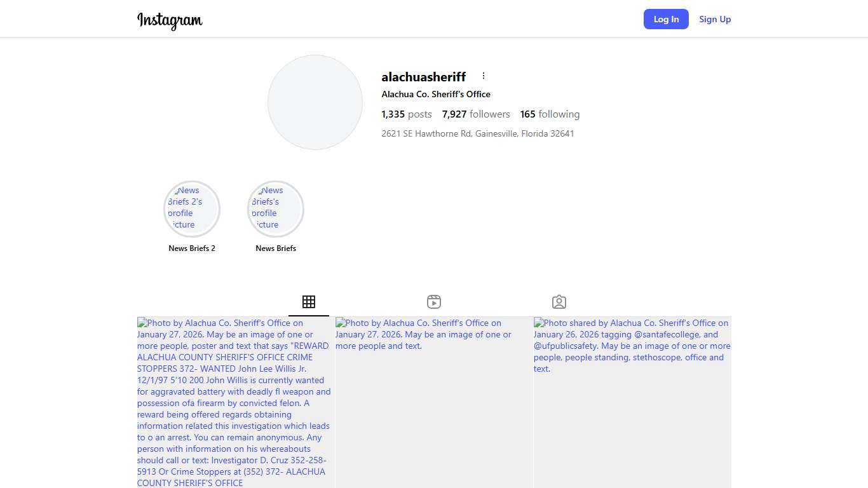Open the John Lee Willis wanted post
The height and width of the screenshot is (488, 868).
click(x=235, y=403)
